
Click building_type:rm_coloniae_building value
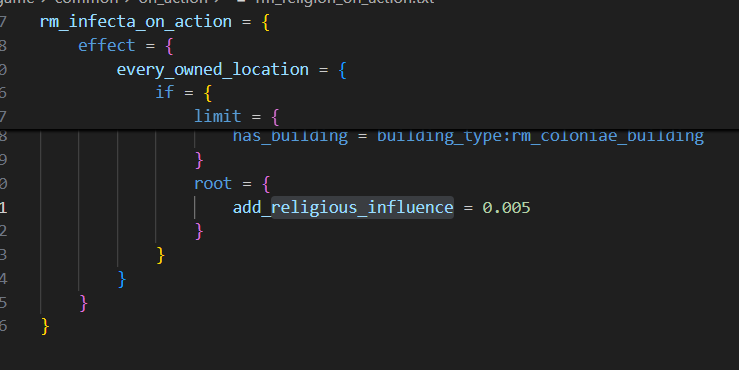(x=540, y=136)
